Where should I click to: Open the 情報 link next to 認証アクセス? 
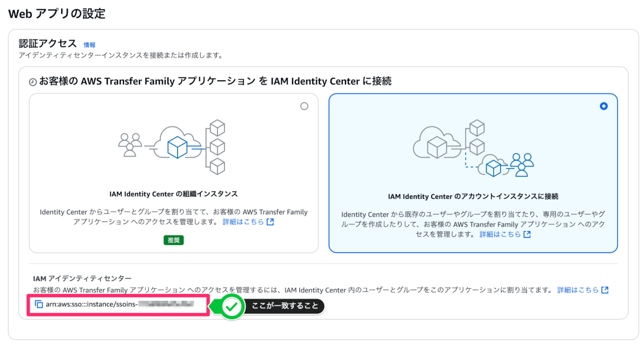89,45
